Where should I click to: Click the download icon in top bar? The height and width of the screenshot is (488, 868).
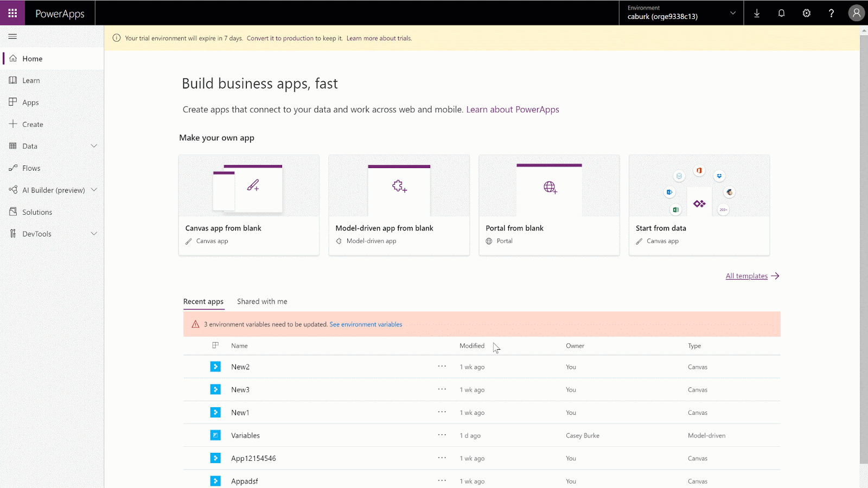tap(757, 13)
